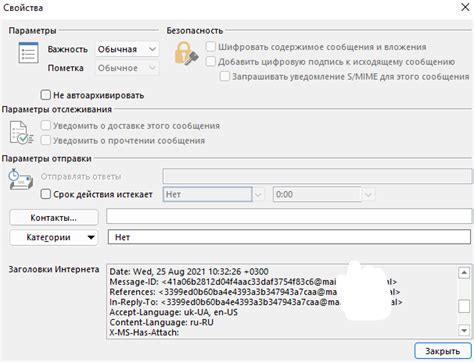
Task: Close the Свойства dialog with the X
Action: click(x=465, y=7)
